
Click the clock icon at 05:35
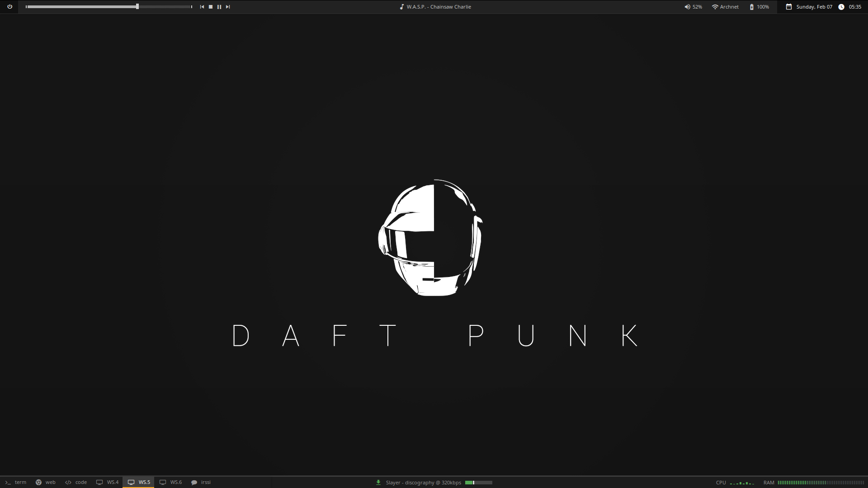[x=841, y=7]
